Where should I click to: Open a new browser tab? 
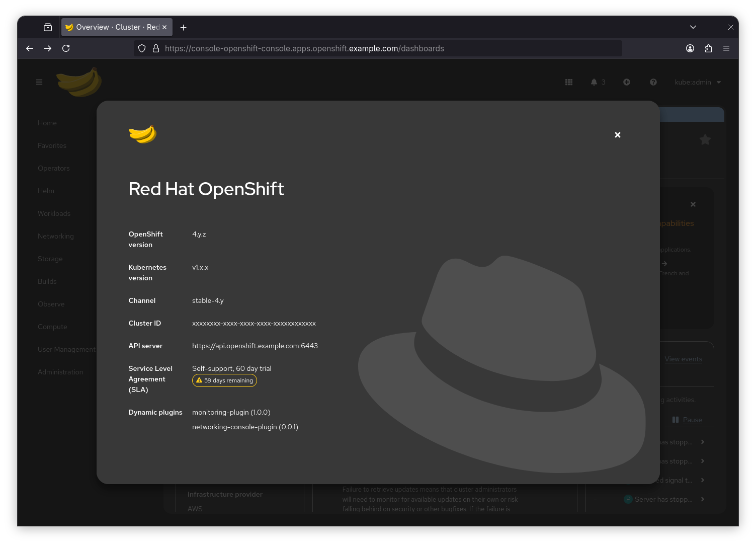point(184,27)
